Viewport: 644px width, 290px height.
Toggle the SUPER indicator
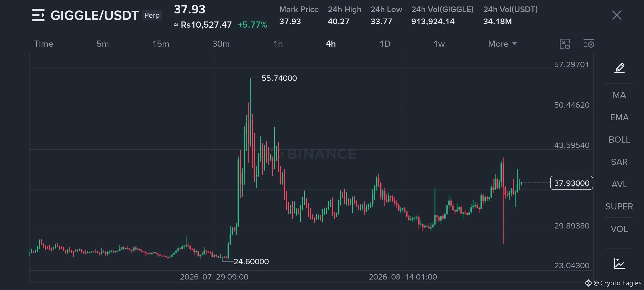tap(619, 206)
